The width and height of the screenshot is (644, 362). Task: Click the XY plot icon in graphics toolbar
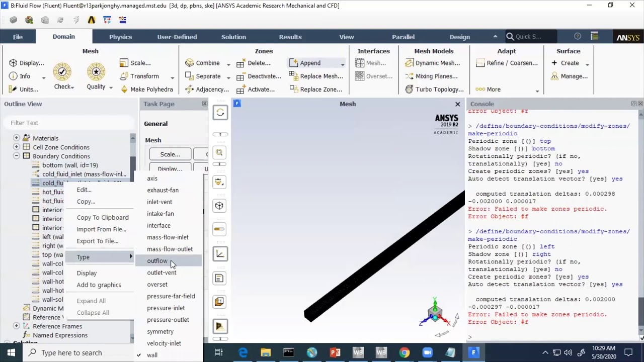(x=220, y=254)
